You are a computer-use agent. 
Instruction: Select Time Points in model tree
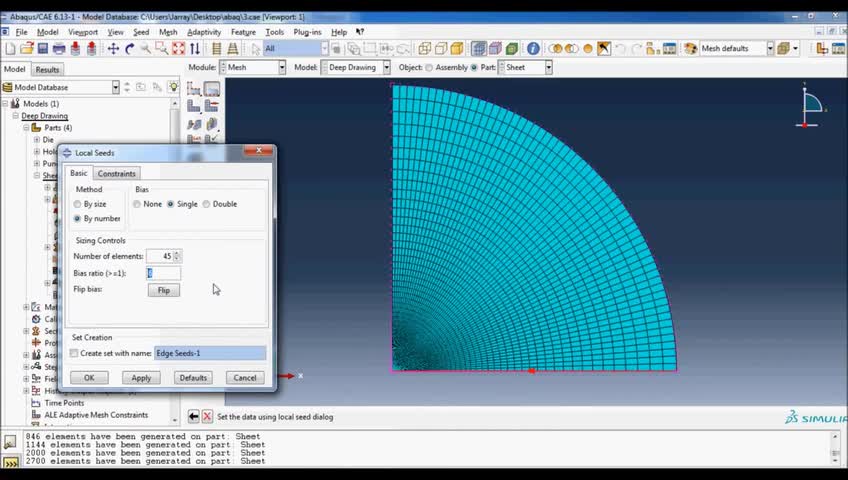pyautogui.click(x=64, y=403)
